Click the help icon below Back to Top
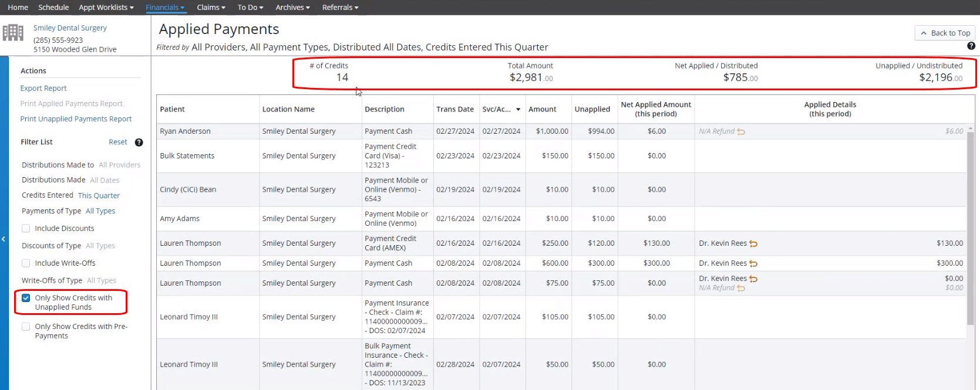980x390 pixels. (x=971, y=46)
